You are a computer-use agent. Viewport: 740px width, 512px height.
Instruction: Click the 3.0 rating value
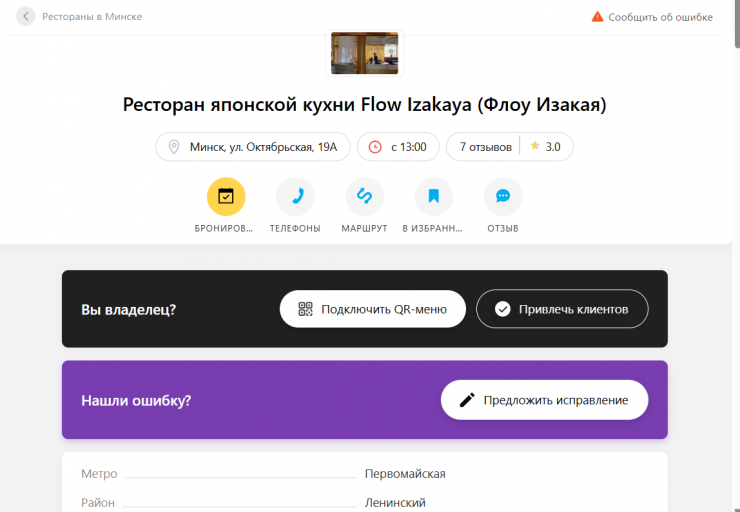(x=553, y=147)
